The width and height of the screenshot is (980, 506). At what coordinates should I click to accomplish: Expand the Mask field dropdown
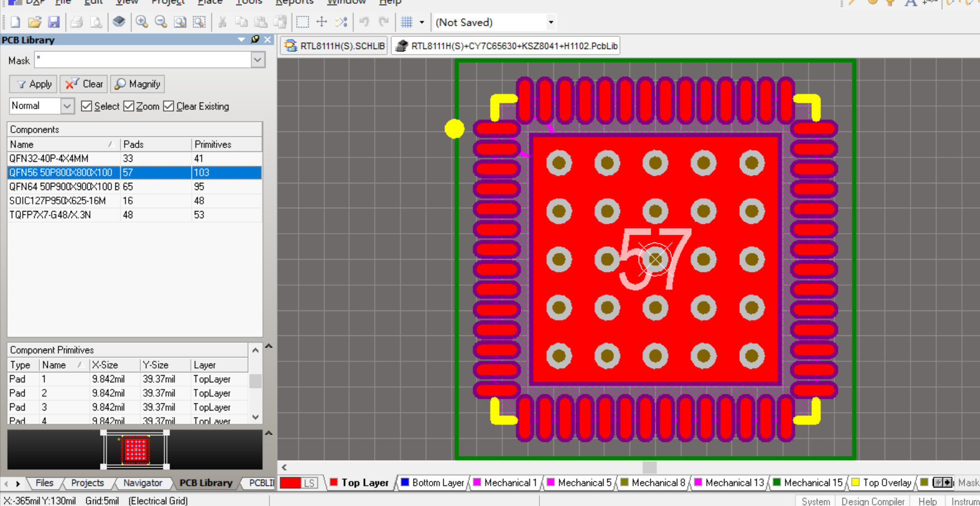click(258, 60)
